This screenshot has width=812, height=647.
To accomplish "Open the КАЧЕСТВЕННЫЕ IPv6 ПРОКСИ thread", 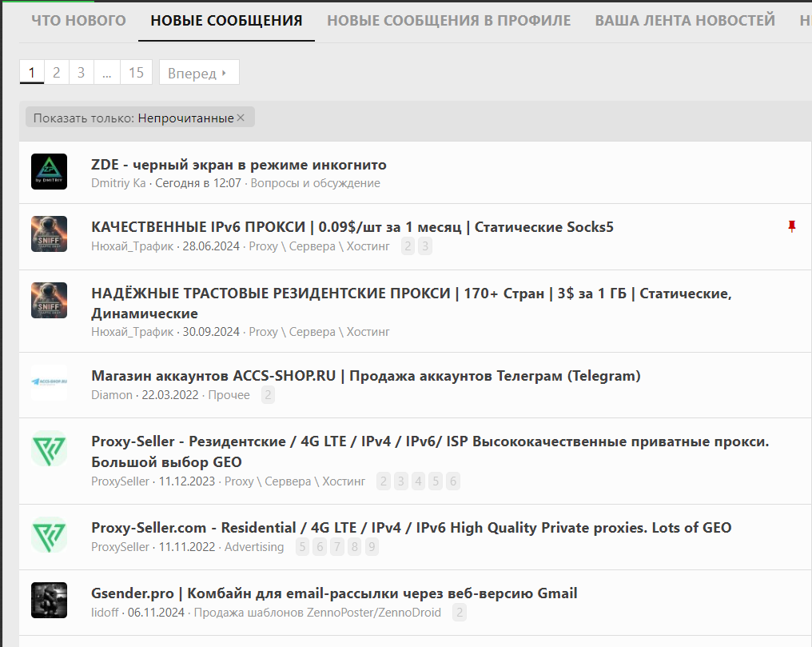I will click(352, 227).
